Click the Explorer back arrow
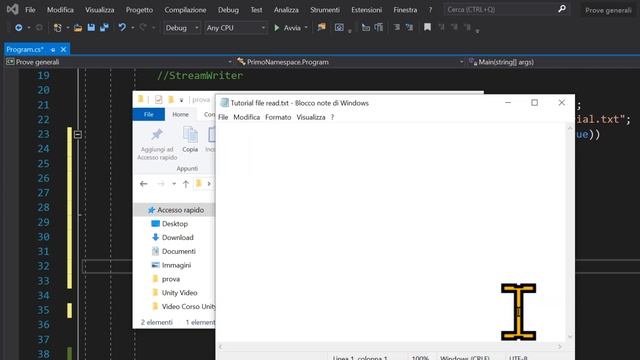This screenshot has height=360, width=640. 144,184
